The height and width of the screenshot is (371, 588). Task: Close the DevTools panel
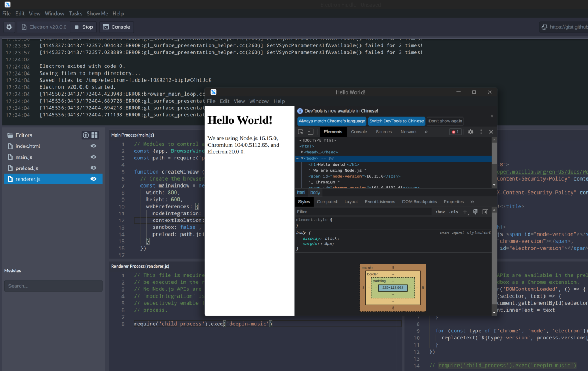click(x=491, y=132)
